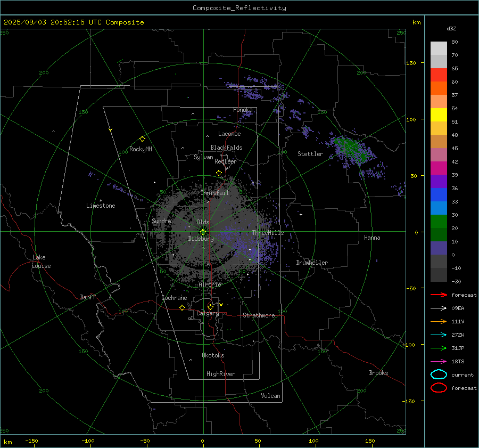Pick the magenta 42–39 dBZ swatch
479x448 pixels.
439,168
